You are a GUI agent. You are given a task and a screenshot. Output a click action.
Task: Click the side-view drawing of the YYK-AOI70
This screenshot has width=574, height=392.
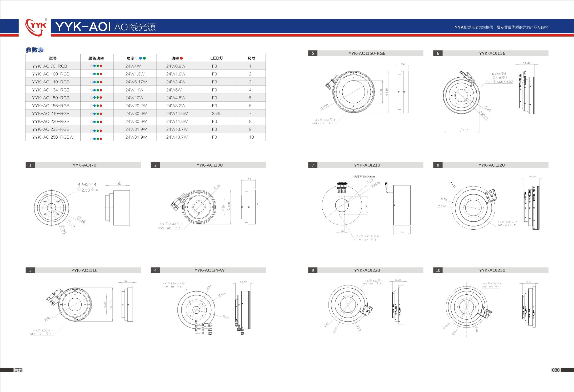pyautogui.click(x=118, y=208)
